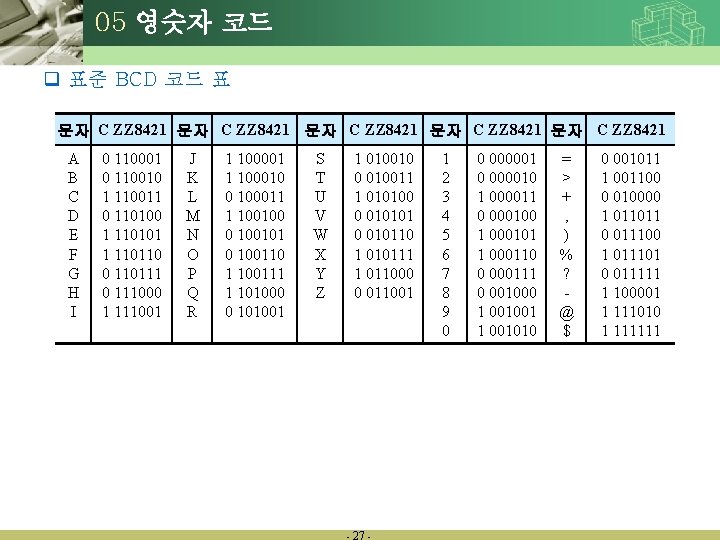Select the letter J cell
This screenshot has height=540, width=720.
coord(192,159)
